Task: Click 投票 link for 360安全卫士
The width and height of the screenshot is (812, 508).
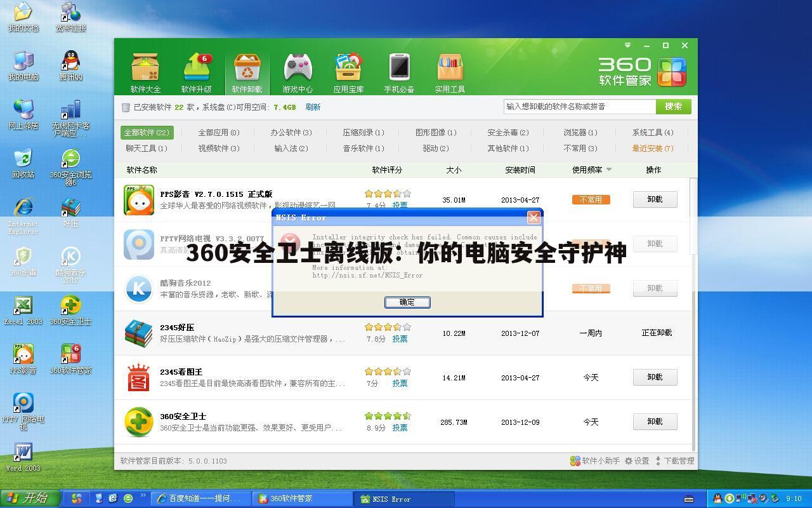Action: [x=400, y=428]
